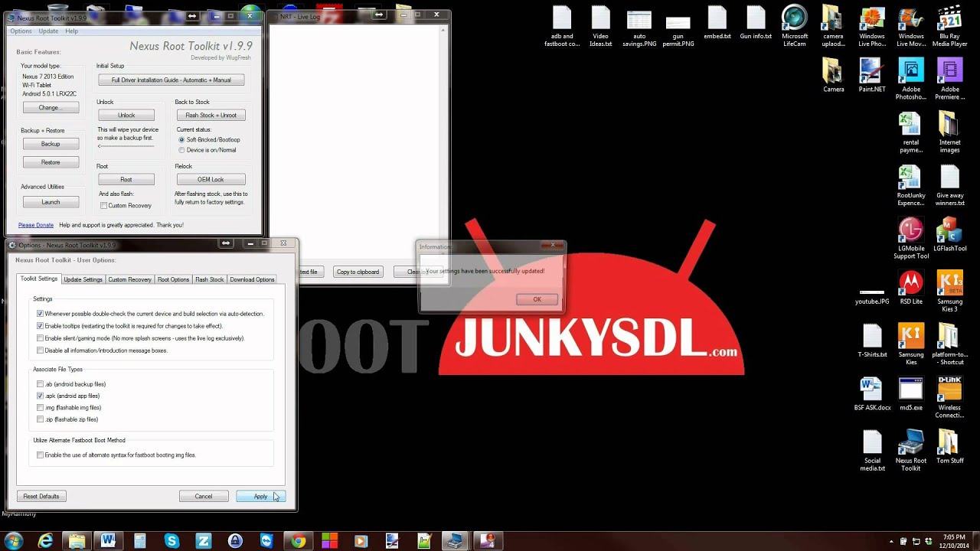Select the Adobe Photoshop desktop shortcut

coord(910,79)
